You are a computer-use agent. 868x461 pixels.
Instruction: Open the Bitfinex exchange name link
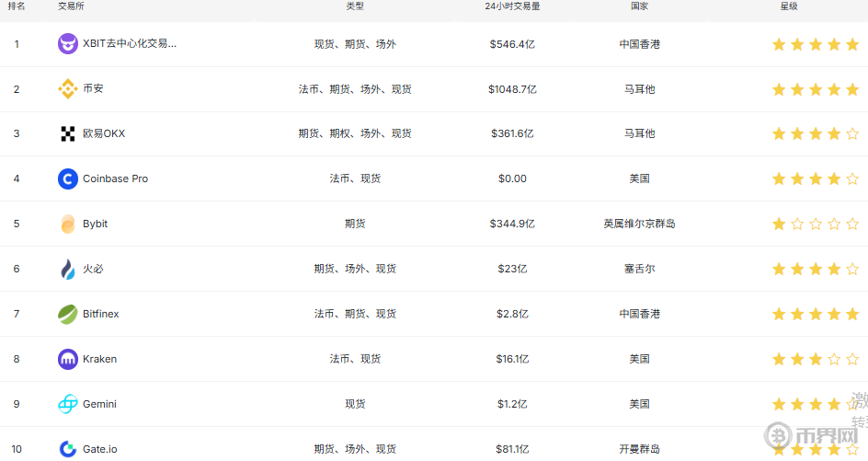tap(101, 314)
